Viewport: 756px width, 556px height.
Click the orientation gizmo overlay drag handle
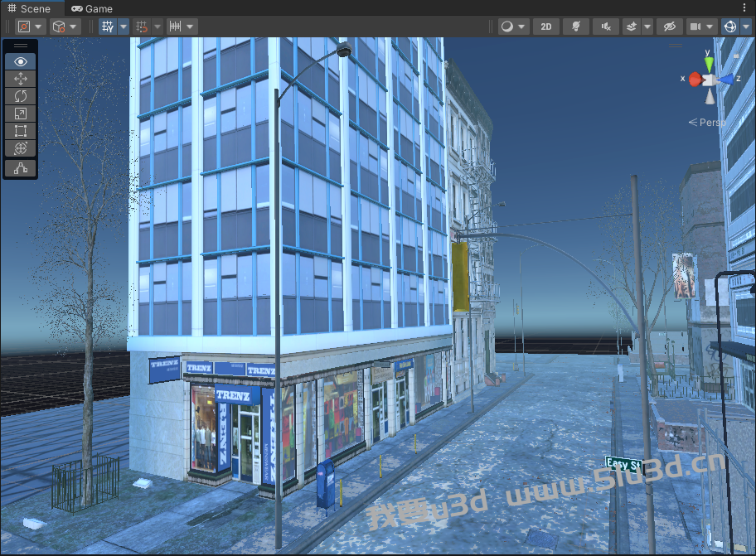click(675, 46)
